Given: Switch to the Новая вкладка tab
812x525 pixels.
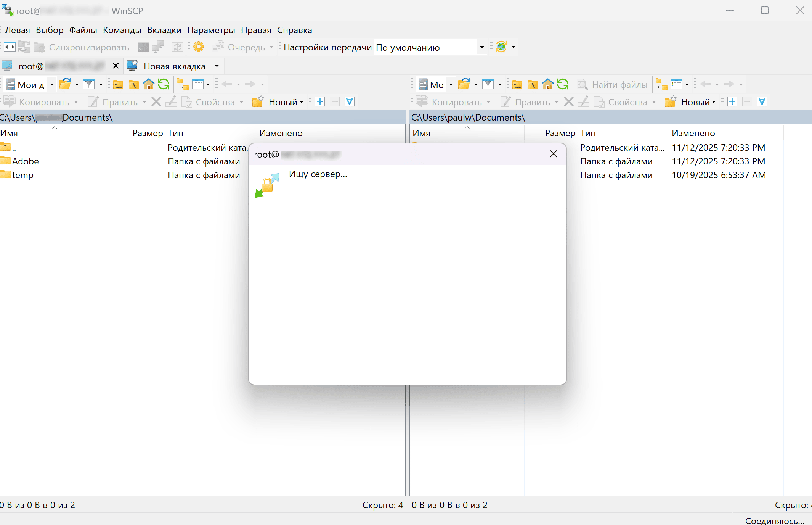Looking at the screenshot, I should click(174, 66).
